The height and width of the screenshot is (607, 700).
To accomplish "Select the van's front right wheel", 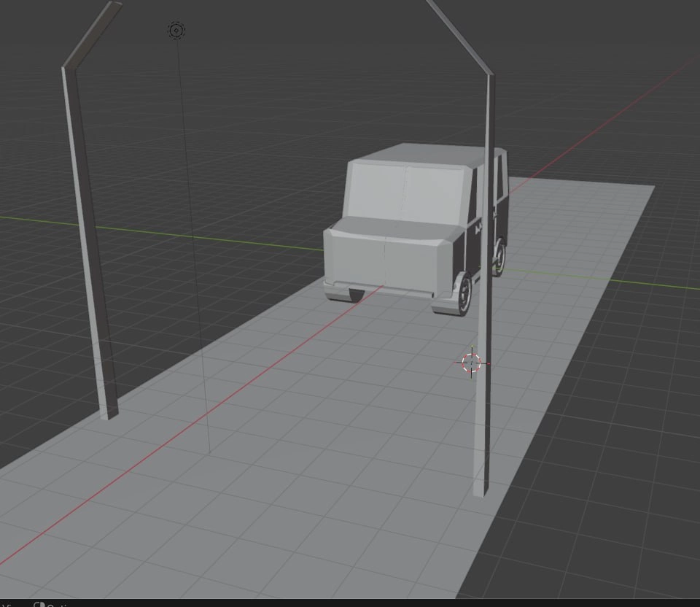I will coord(463,293).
